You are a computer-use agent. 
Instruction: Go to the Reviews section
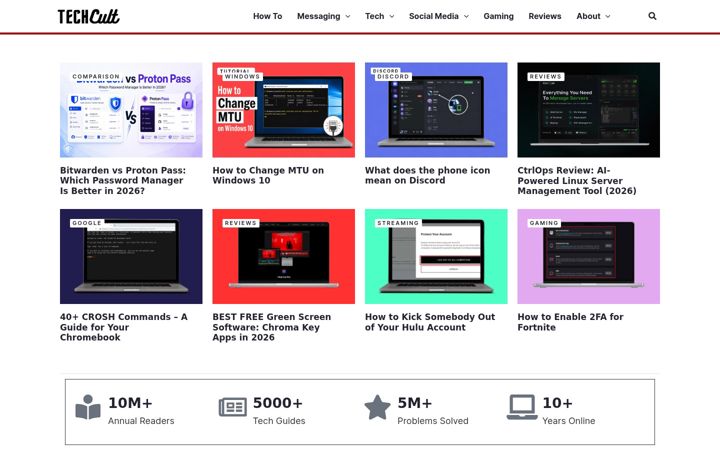click(545, 16)
